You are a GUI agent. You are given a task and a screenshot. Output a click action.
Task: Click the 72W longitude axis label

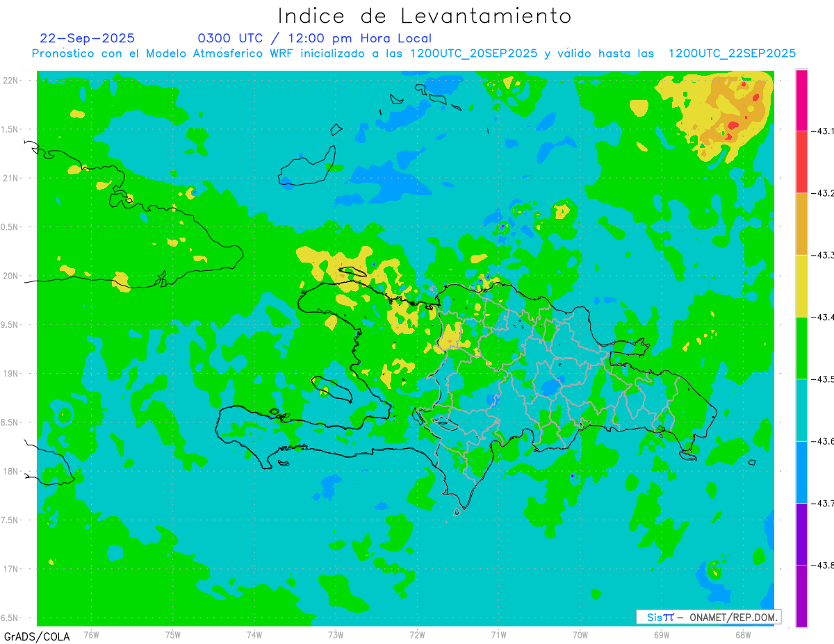click(x=417, y=634)
